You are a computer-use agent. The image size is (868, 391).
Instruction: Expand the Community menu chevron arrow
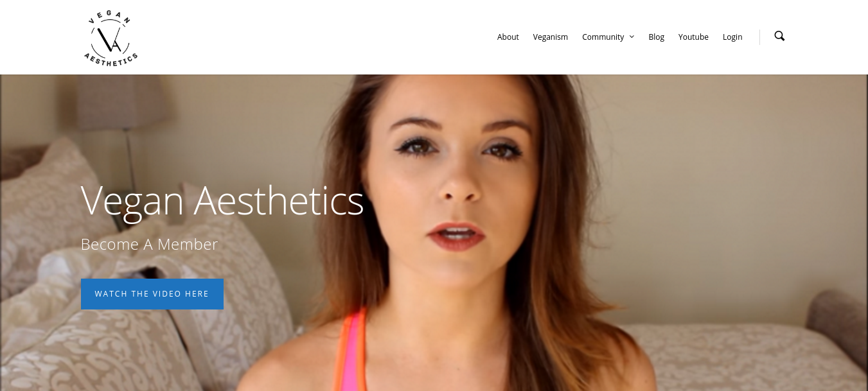632,37
